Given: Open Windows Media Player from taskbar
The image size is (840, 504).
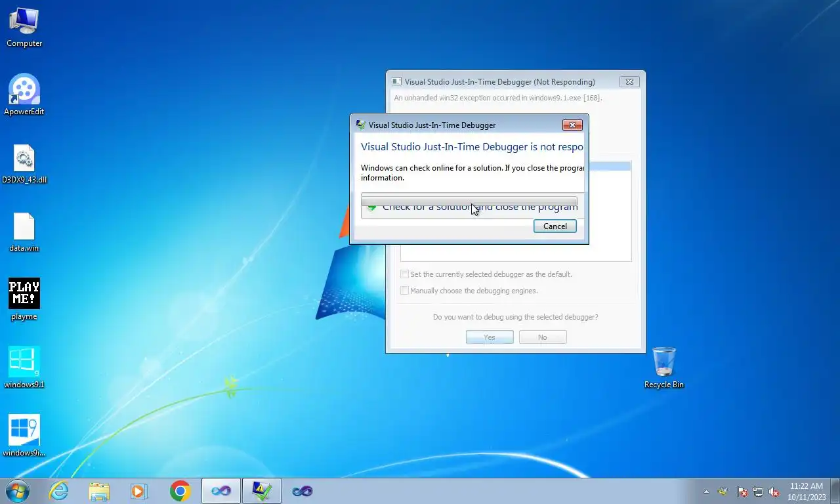Looking at the screenshot, I should (x=139, y=491).
